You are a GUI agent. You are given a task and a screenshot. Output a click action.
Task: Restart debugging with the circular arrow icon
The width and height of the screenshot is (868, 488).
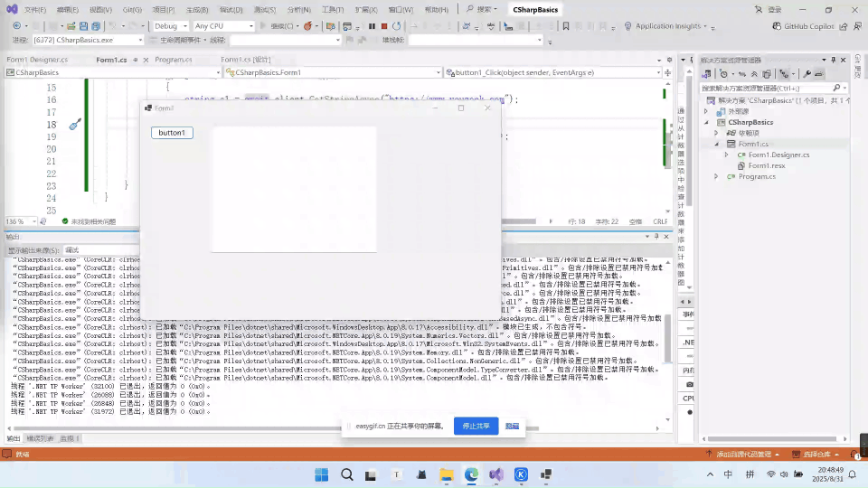click(x=396, y=26)
